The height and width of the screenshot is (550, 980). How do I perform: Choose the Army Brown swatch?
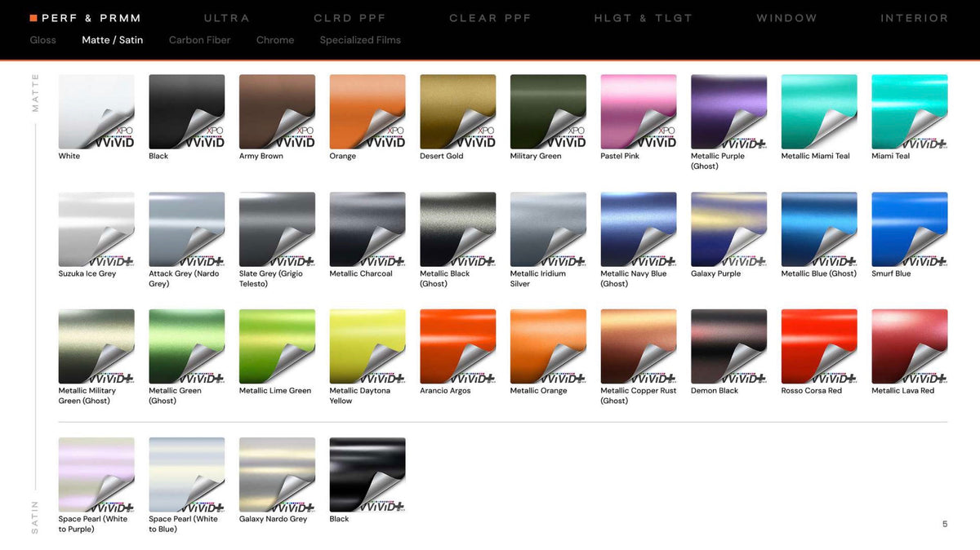277,112
